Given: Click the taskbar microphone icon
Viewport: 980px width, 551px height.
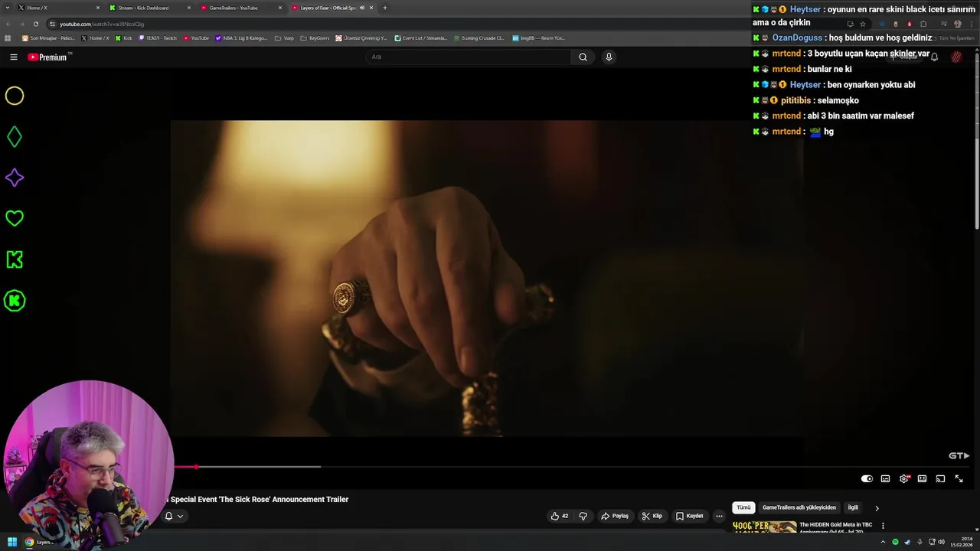Looking at the screenshot, I should (920, 542).
